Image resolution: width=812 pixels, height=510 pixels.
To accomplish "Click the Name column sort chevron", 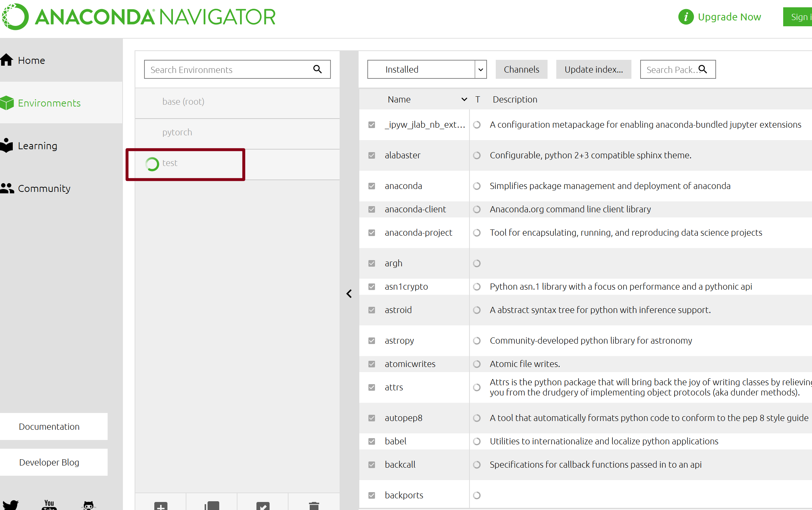I will coord(464,100).
